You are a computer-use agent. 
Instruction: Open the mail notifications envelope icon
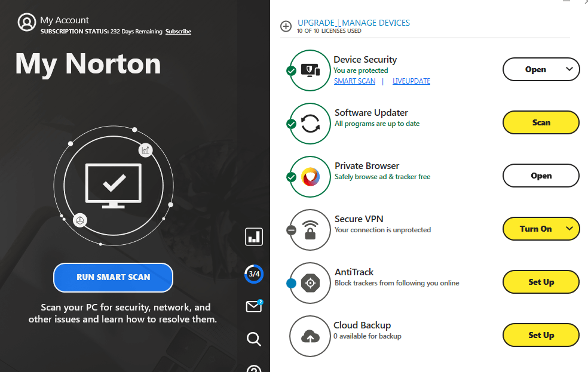pos(254,306)
